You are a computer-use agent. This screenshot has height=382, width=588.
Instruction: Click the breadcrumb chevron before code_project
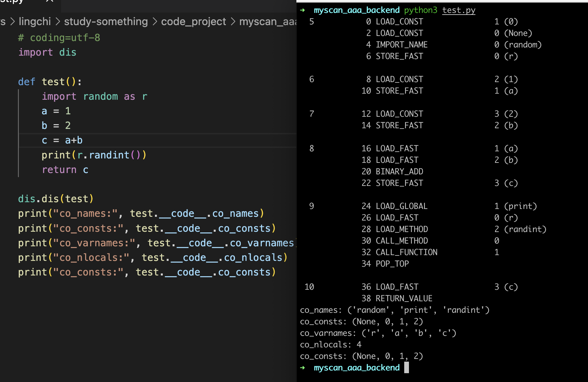[x=155, y=22]
